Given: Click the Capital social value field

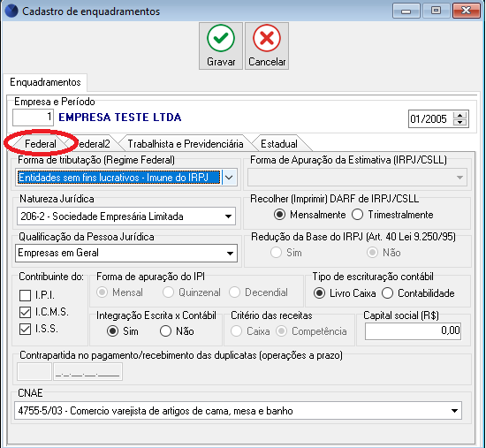Looking at the screenshot, I should click(413, 331).
